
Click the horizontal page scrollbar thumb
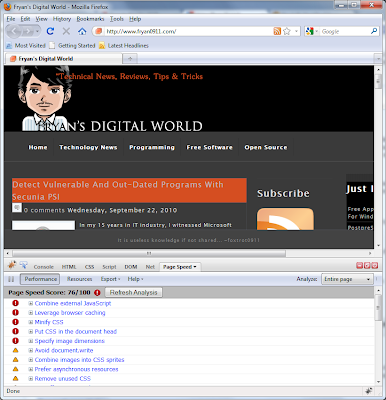tap(149, 253)
